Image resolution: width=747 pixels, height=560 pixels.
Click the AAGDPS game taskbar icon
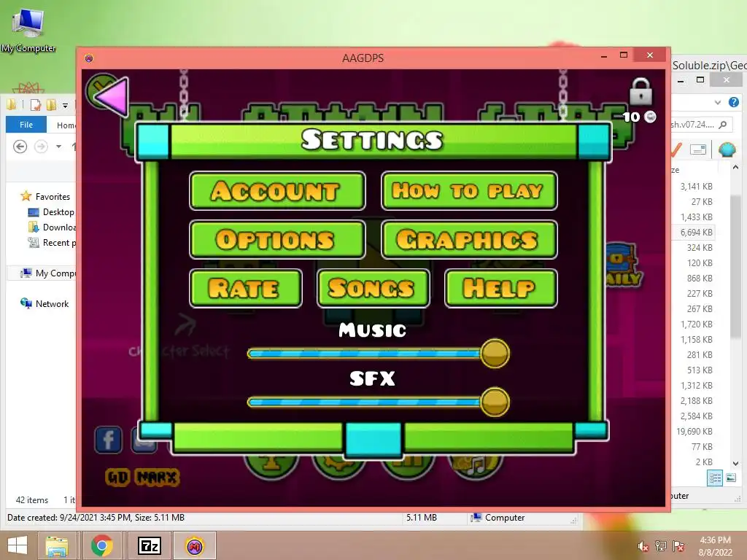click(194, 545)
